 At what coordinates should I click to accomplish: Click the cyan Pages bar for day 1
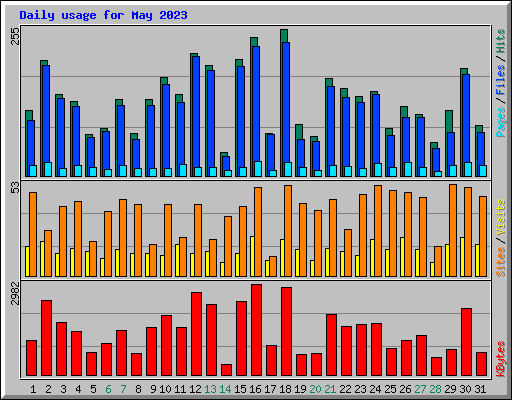[x=33, y=171]
